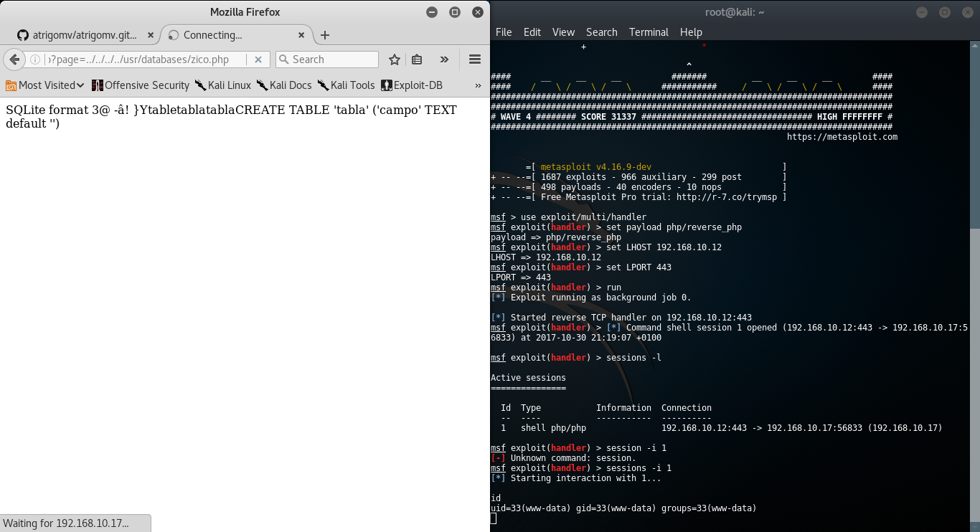
Task: Click session row 'shell php/php'
Action: pos(721,428)
